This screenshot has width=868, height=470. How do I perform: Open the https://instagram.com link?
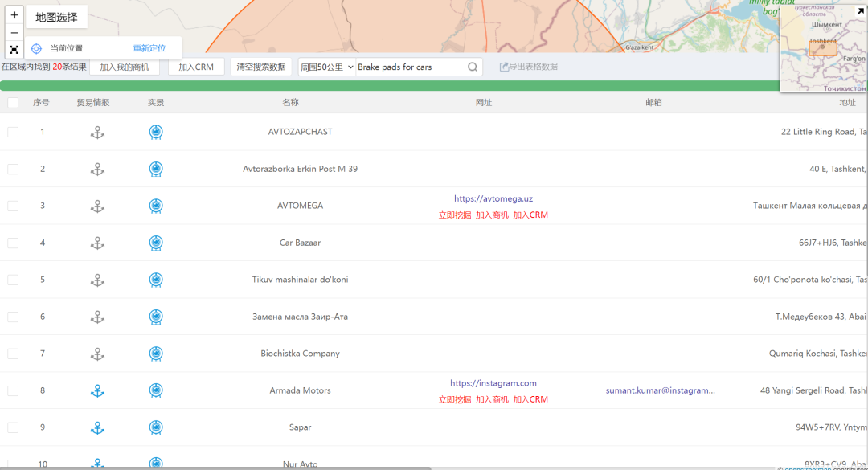coord(493,383)
